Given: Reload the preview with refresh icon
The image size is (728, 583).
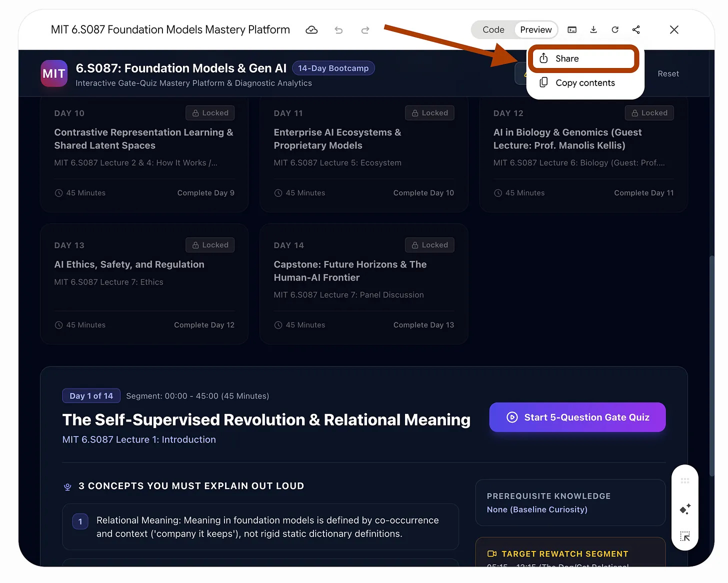Looking at the screenshot, I should [615, 30].
